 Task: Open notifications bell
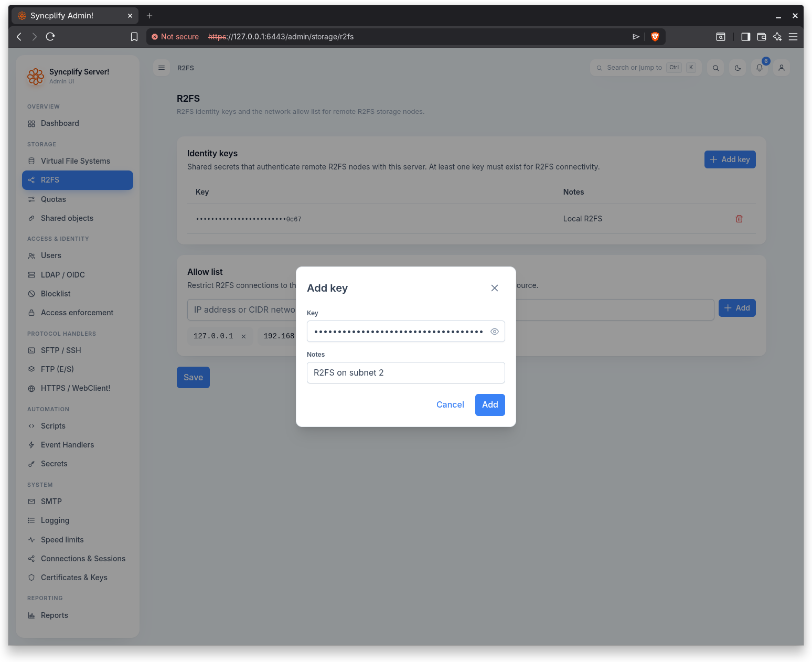click(760, 68)
